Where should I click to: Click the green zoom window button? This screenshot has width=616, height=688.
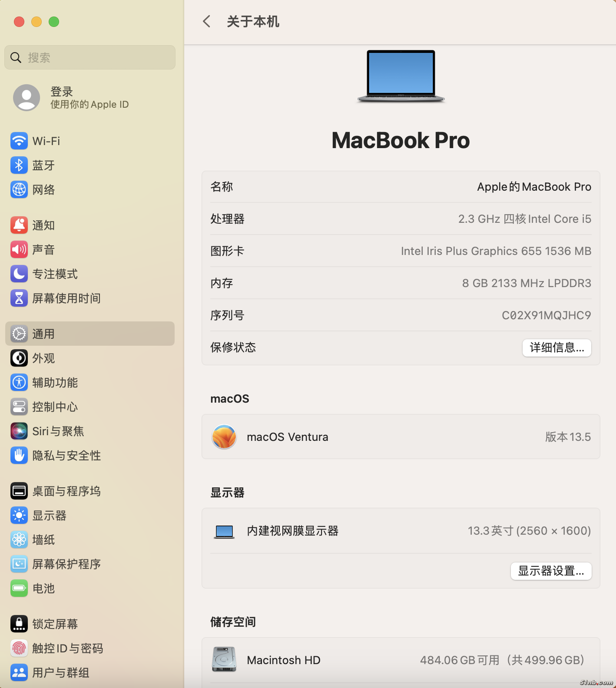tap(54, 22)
